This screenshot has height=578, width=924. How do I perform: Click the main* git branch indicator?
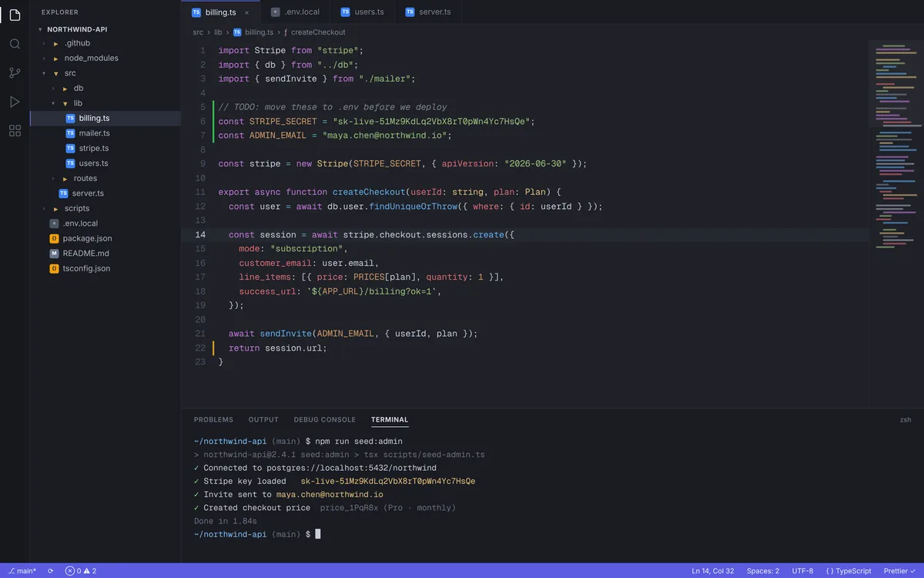pos(22,571)
